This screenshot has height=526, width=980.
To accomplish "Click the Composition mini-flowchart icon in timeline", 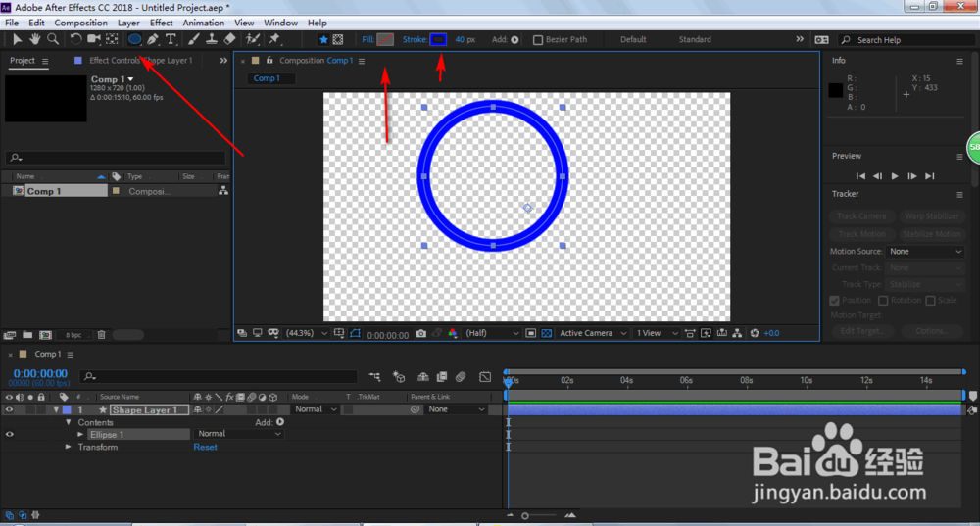I will click(374, 377).
